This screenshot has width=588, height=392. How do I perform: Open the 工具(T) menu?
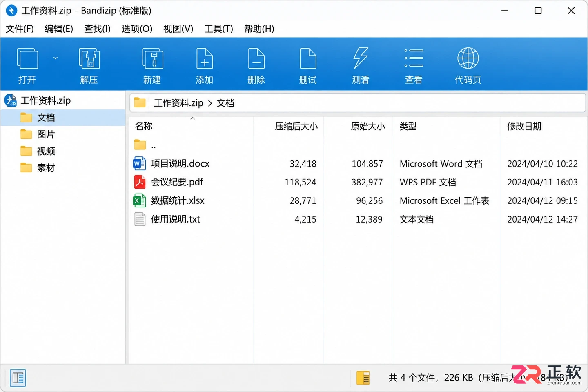tap(218, 29)
